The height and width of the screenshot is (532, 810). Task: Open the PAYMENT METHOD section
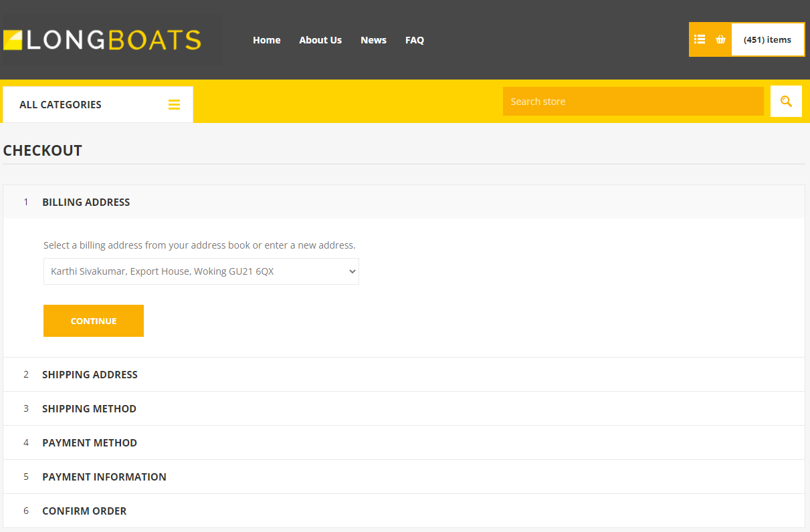click(90, 442)
